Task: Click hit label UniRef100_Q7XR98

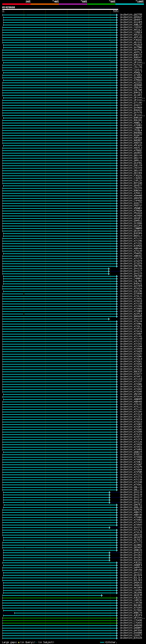Action: coord(131,294)
